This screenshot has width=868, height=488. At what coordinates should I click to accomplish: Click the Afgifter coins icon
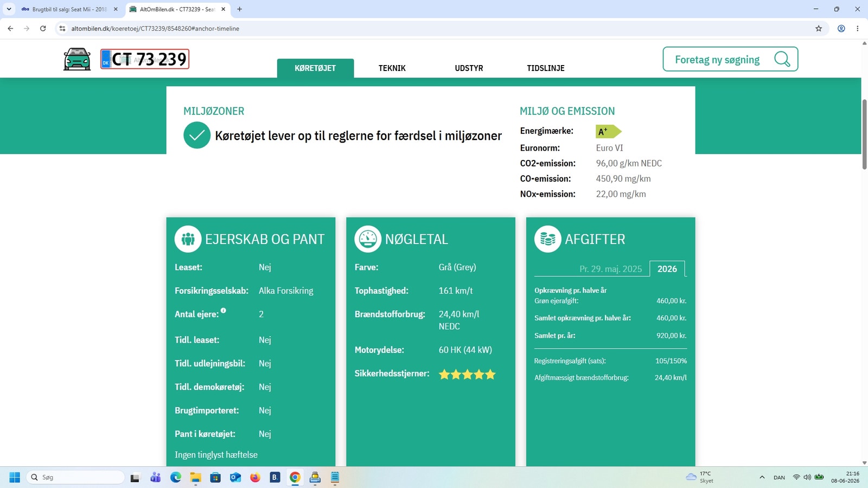pos(548,239)
